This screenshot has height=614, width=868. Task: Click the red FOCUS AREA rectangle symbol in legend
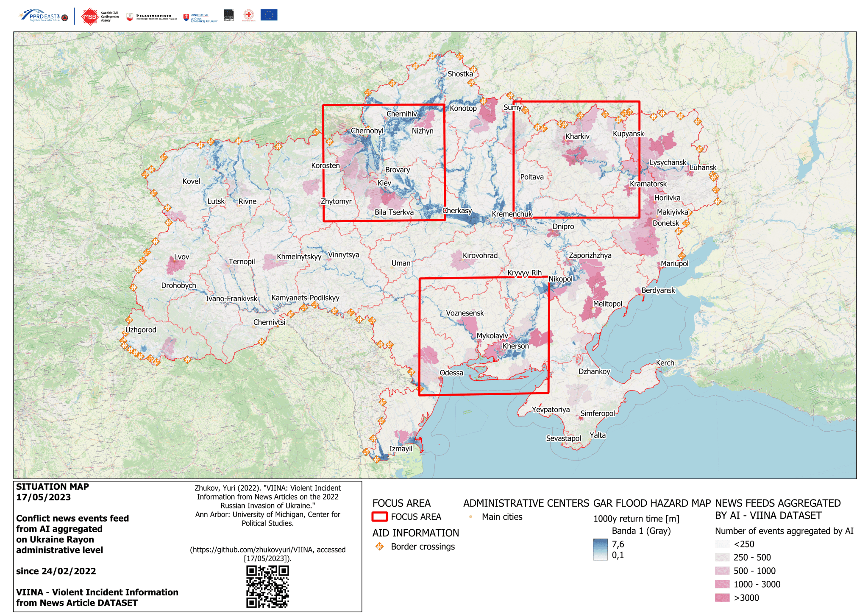pos(380,517)
